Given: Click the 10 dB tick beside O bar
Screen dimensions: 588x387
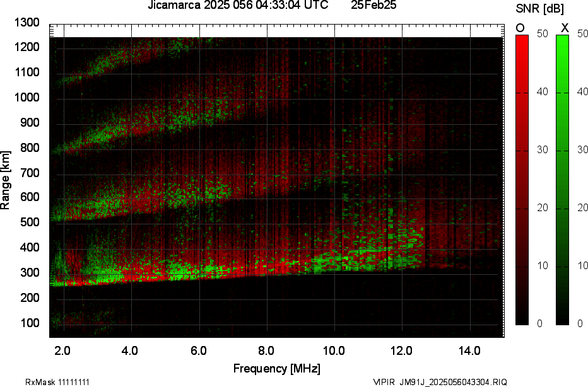Looking at the screenshot, I should (x=542, y=266).
